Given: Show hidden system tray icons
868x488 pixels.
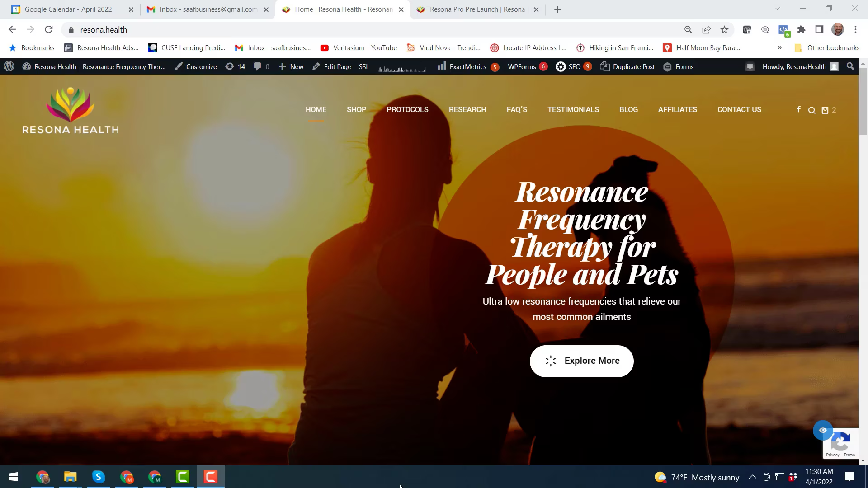Looking at the screenshot, I should click(753, 477).
